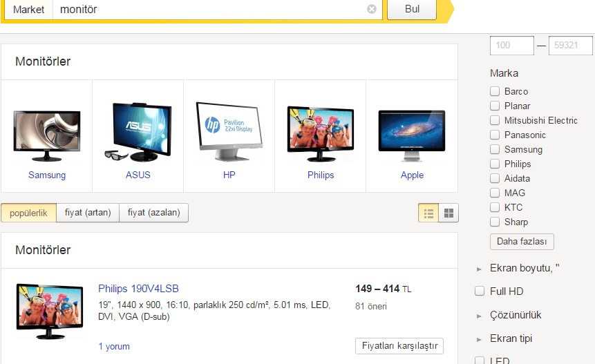Check the Samsung brand filter
The image size is (595, 364).
point(495,150)
